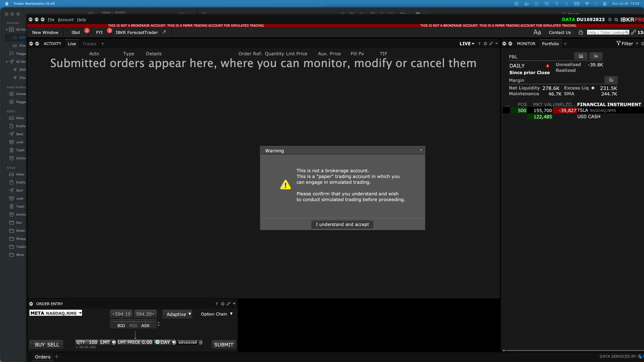Click the price wand up down stepper
The height and width of the screenshot is (362, 644).
coord(158,324)
